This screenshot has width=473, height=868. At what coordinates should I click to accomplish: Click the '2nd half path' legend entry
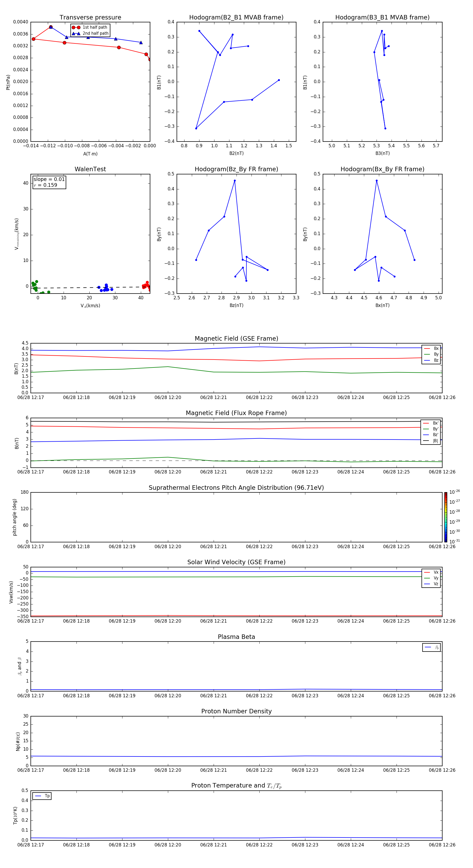click(x=90, y=33)
